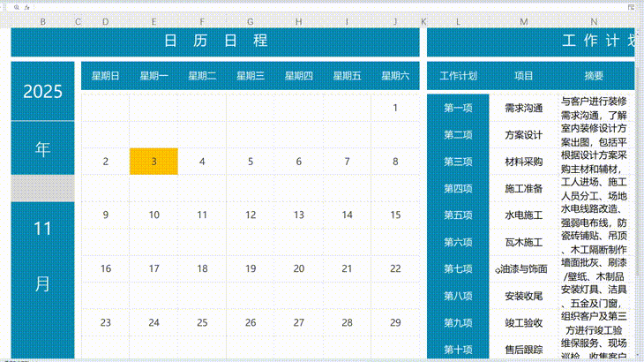Click the 2025 year cell

pyautogui.click(x=42, y=91)
